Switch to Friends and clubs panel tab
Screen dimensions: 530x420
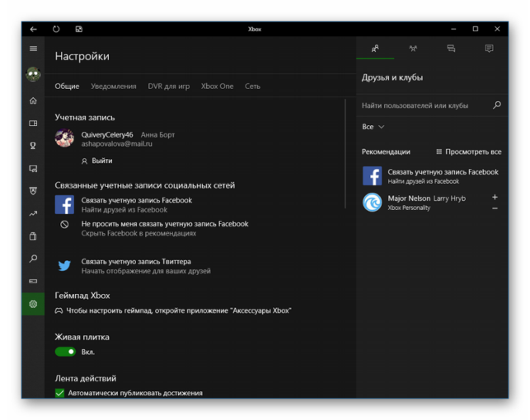(375, 49)
